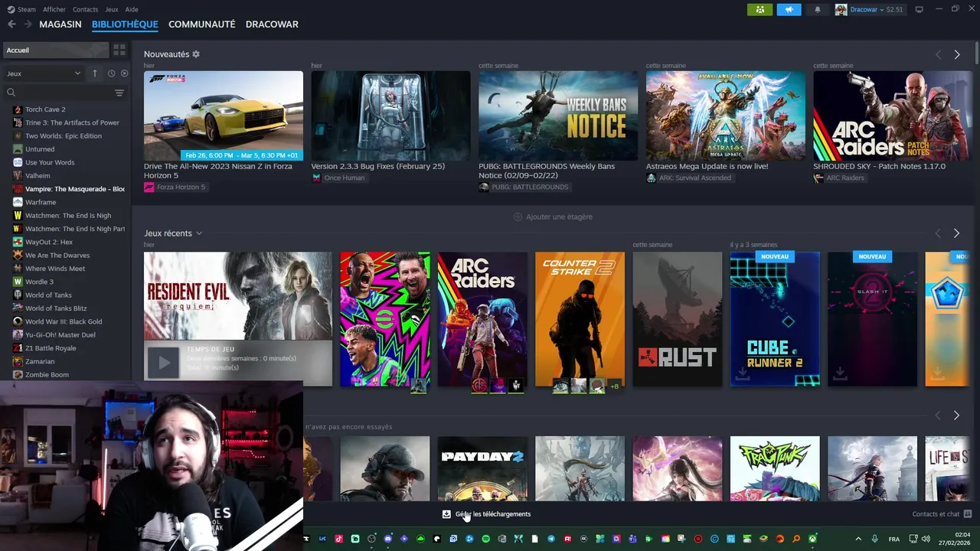Open Nouveautés settings gear
The image size is (980, 551).
tap(196, 54)
